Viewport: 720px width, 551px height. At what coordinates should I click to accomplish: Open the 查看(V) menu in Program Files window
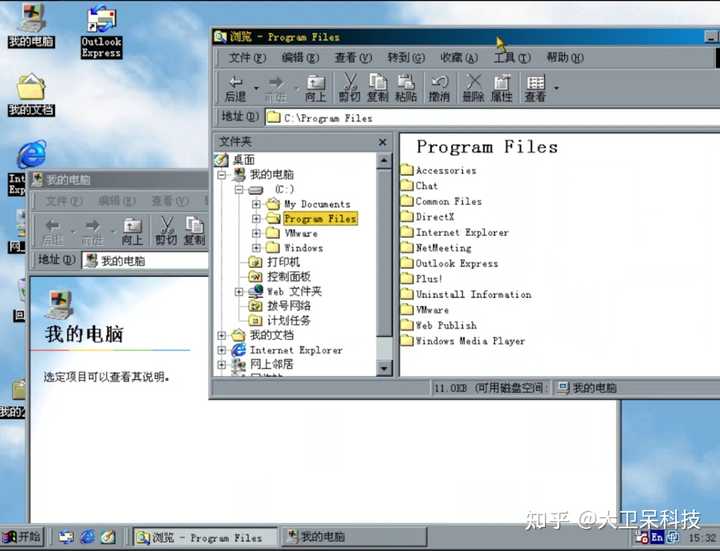click(353, 58)
